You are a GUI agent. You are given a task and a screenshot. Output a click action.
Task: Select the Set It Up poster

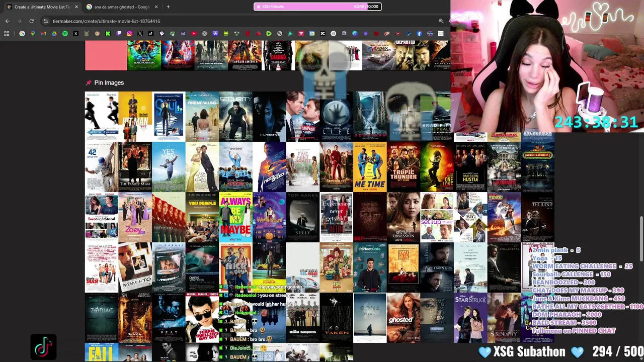(437, 217)
